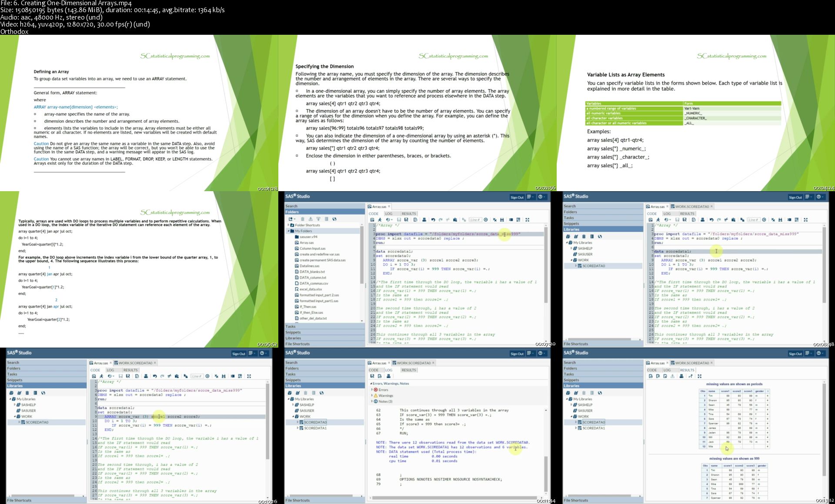Click Save disk icon in the 00:07:20 frame
835x504 pixels.
399,220
